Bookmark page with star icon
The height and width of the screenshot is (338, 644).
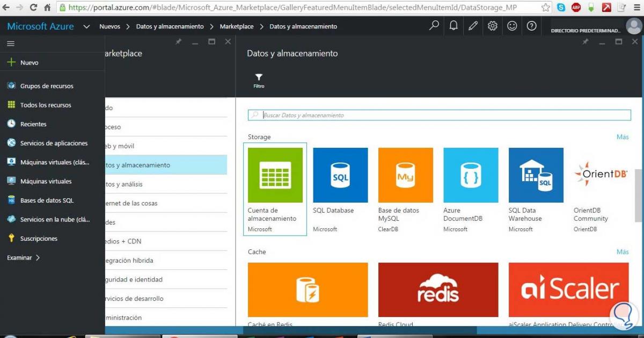tap(545, 8)
